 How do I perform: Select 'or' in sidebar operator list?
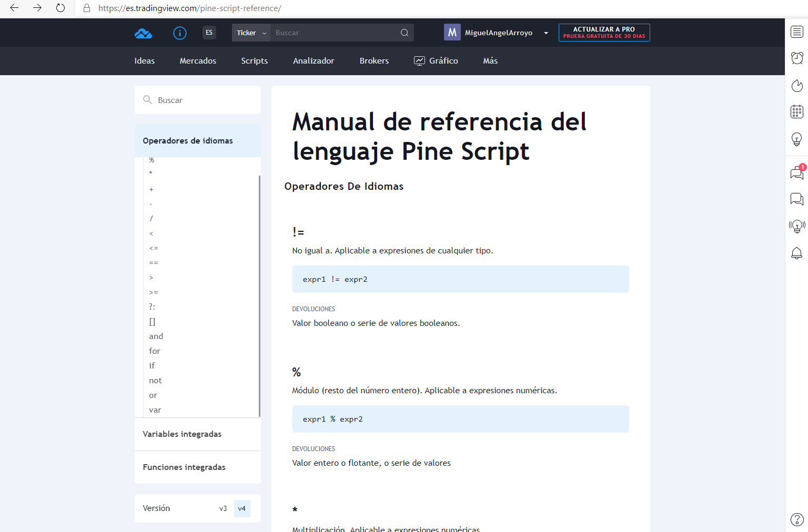tap(153, 395)
